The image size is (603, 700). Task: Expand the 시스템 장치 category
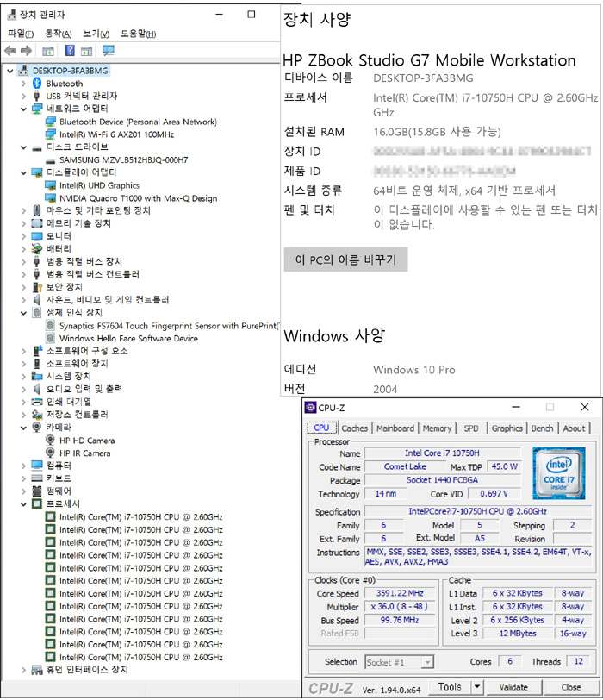point(23,377)
